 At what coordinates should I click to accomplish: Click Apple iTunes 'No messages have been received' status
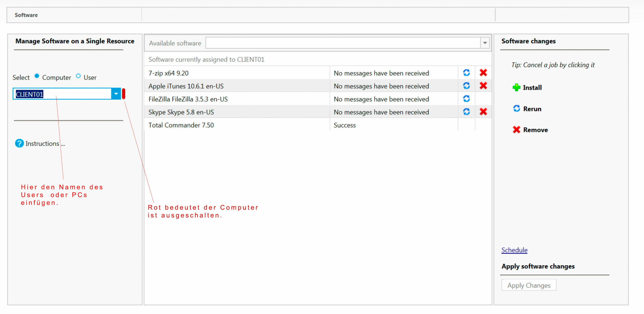(381, 86)
